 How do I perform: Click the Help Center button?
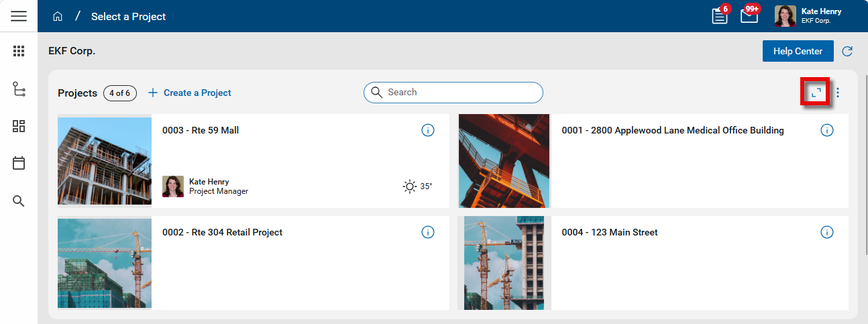coord(798,52)
